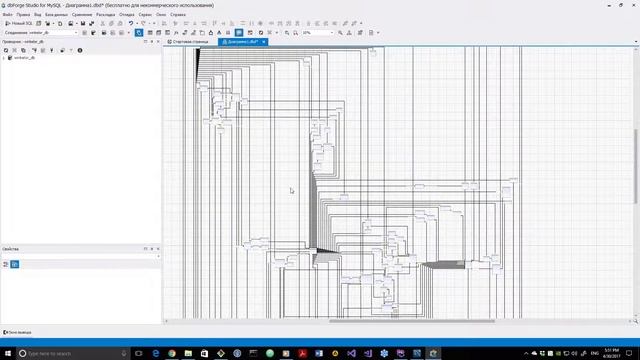Click the round dark icon ending the explorer toolbar
The image size is (640, 360).
pos(80,50)
